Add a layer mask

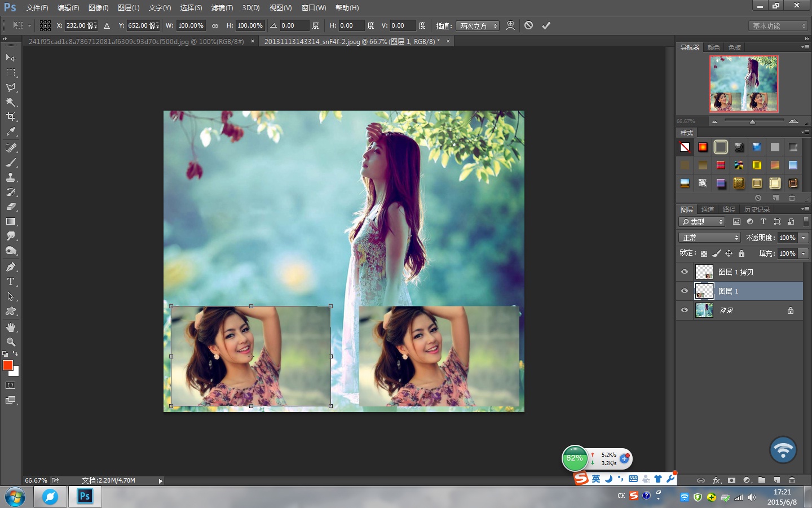731,480
